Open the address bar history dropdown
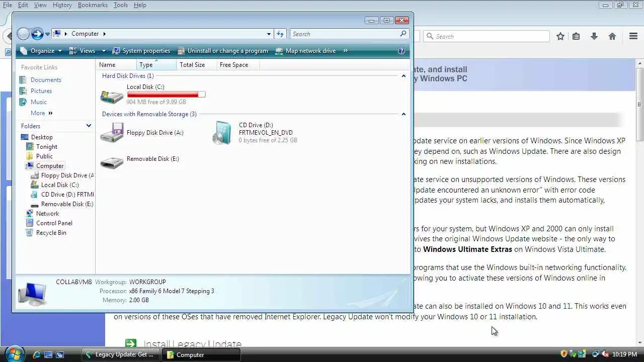The image size is (644, 362). point(269,34)
